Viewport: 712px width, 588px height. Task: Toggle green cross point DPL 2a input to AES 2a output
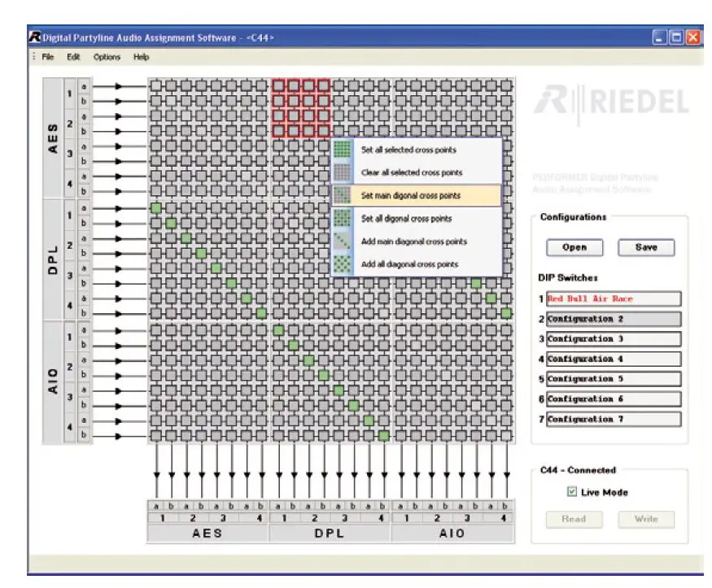pos(186,238)
